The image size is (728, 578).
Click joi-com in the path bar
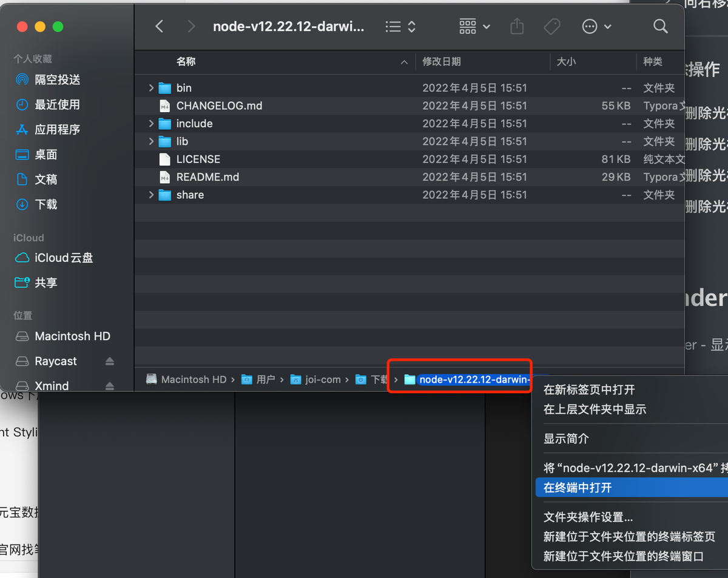click(x=322, y=380)
